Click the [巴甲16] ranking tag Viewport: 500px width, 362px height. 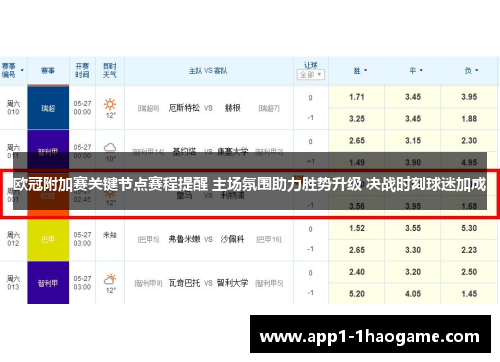pos(269,239)
